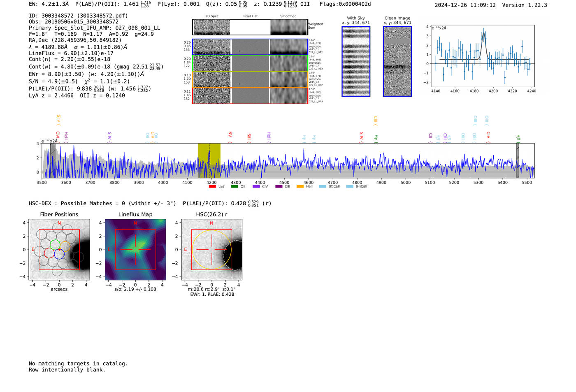Click the dark purple CIII legend swatch
The height and width of the screenshot is (392, 576).
(279, 186)
